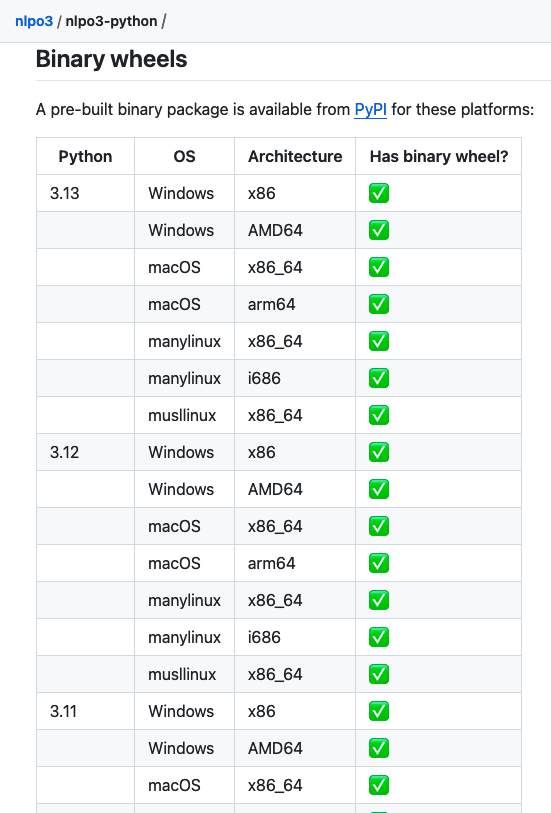Select the nlpo3-python breadcrumb folder

(111, 21)
